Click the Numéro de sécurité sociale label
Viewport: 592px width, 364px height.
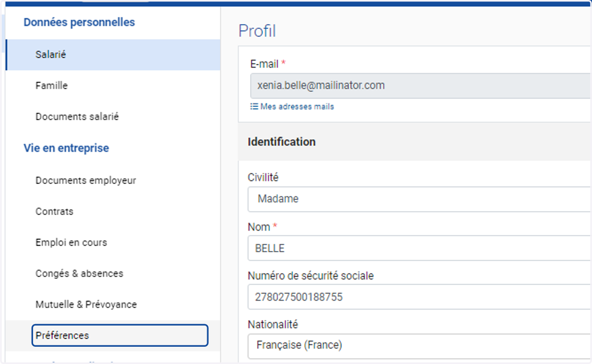(x=311, y=276)
